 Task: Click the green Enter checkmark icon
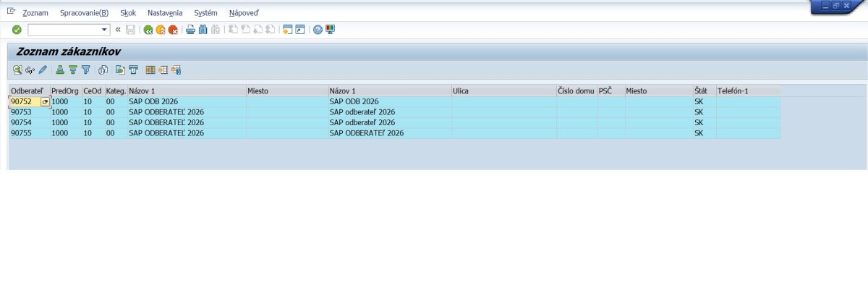pyautogui.click(x=17, y=30)
